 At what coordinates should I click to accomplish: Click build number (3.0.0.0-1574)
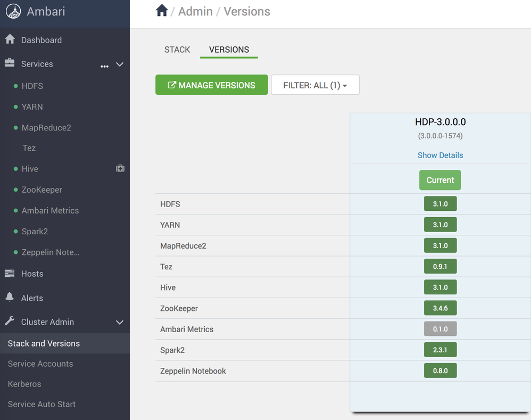[440, 136]
